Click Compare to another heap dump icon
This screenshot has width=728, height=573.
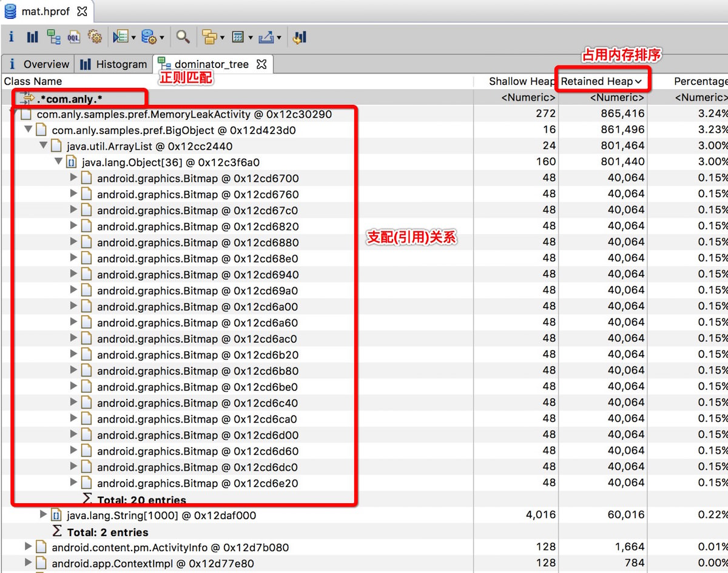(x=298, y=37)
